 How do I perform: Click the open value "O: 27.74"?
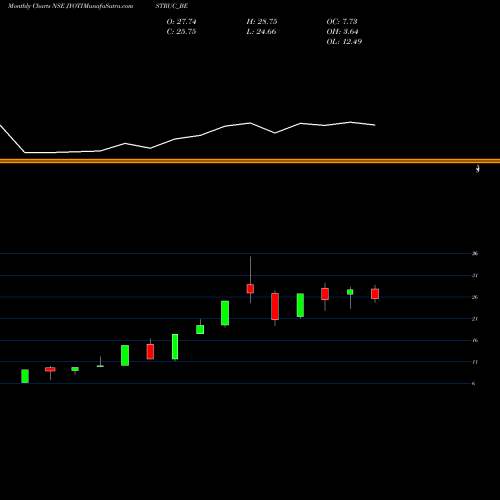pyautogui.click(x=181, y=21)
